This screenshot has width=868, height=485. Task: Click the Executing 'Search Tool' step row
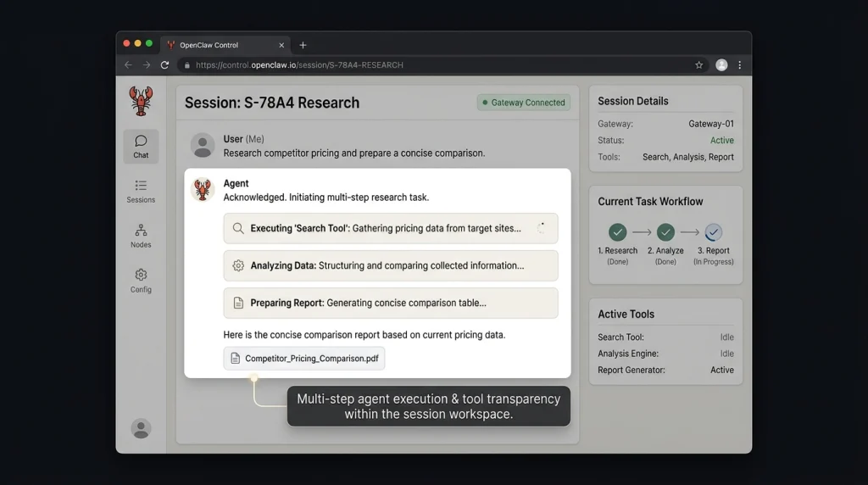[x=391, y=228]
